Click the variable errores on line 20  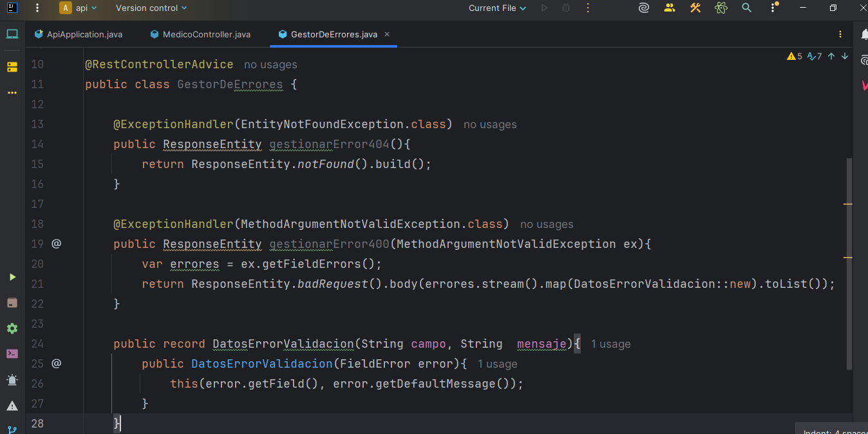pos(194,264)
